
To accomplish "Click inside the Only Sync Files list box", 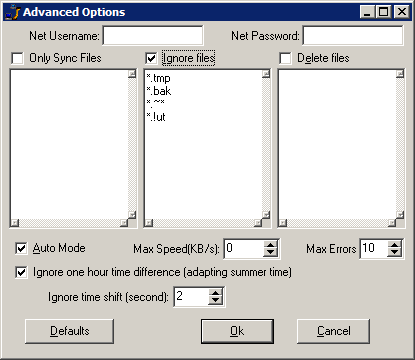I will tap(69, 144).
